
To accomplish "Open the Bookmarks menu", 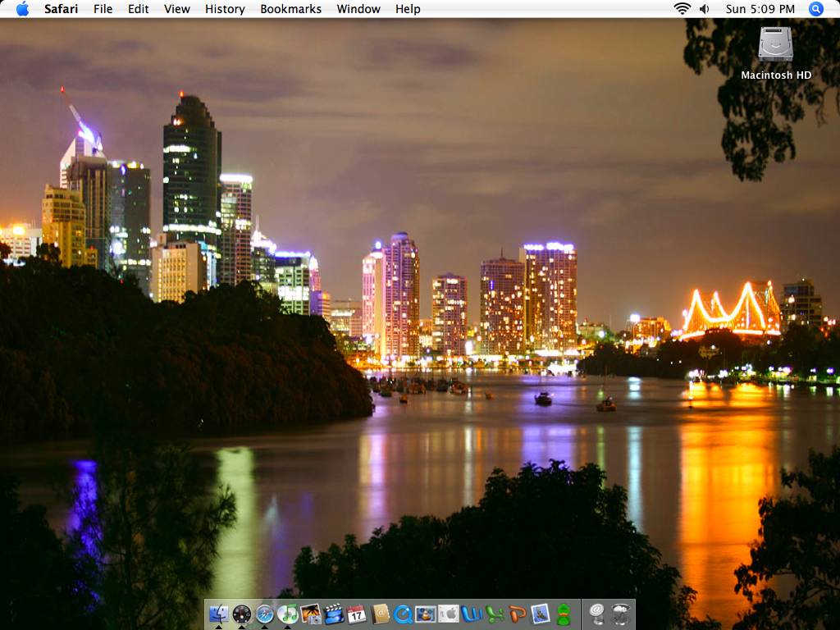I will (290, 9).
